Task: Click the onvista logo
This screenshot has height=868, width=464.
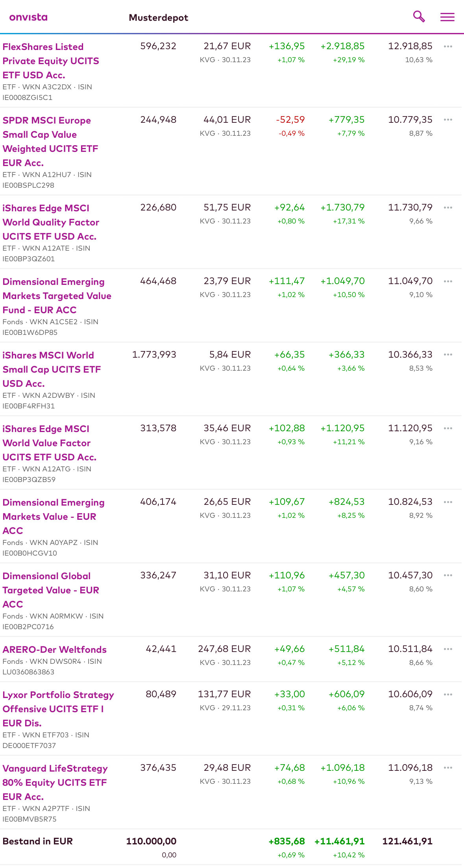Action: coord(28,17)
